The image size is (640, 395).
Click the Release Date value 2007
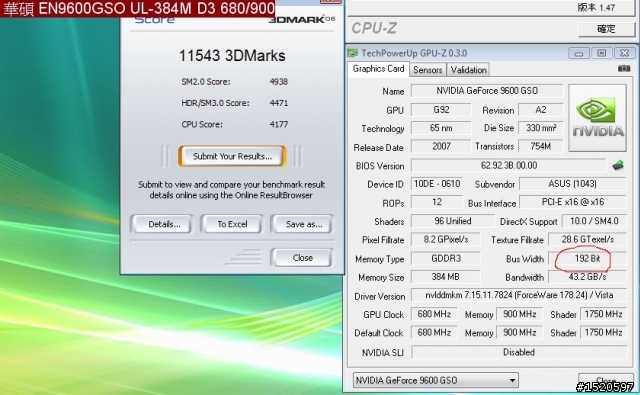click(441, 146)
